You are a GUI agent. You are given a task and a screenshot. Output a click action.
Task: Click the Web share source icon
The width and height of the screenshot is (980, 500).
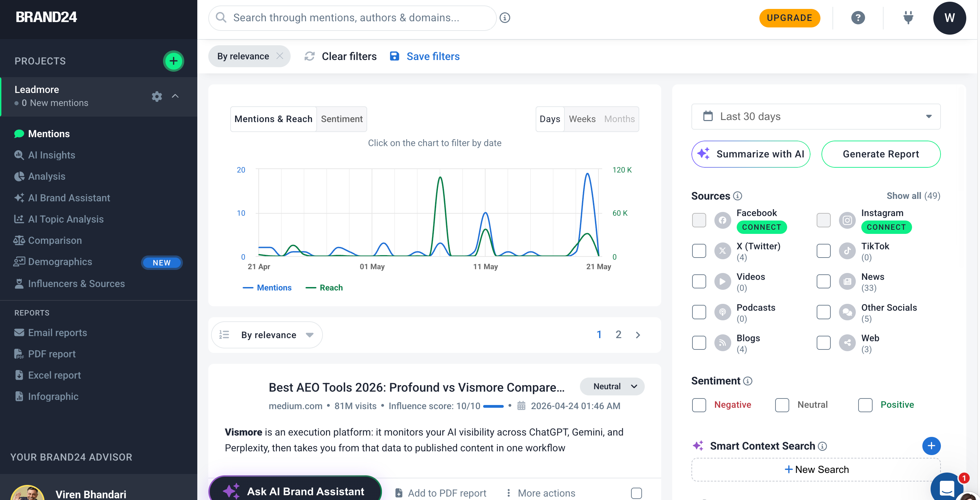[x=847, y=343]
